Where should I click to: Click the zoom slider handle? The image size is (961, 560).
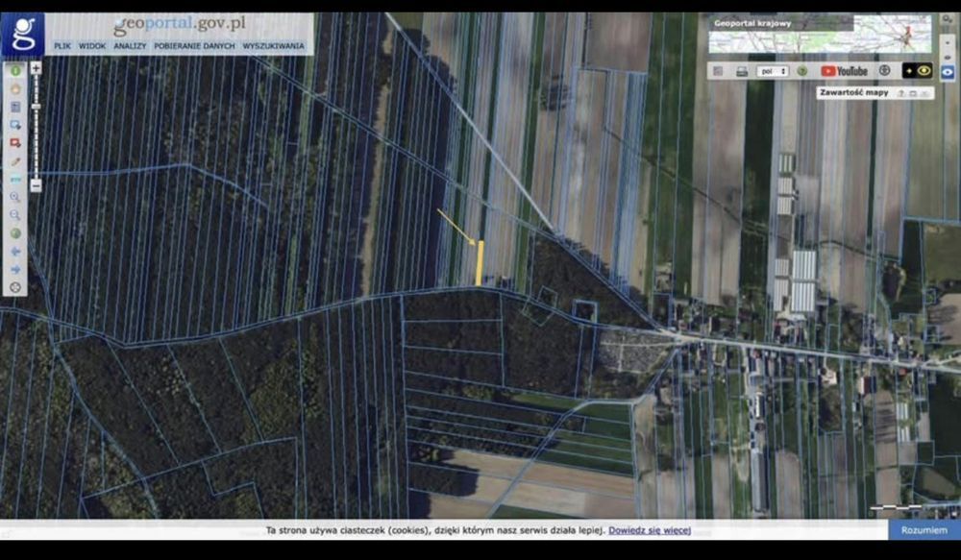37,107
